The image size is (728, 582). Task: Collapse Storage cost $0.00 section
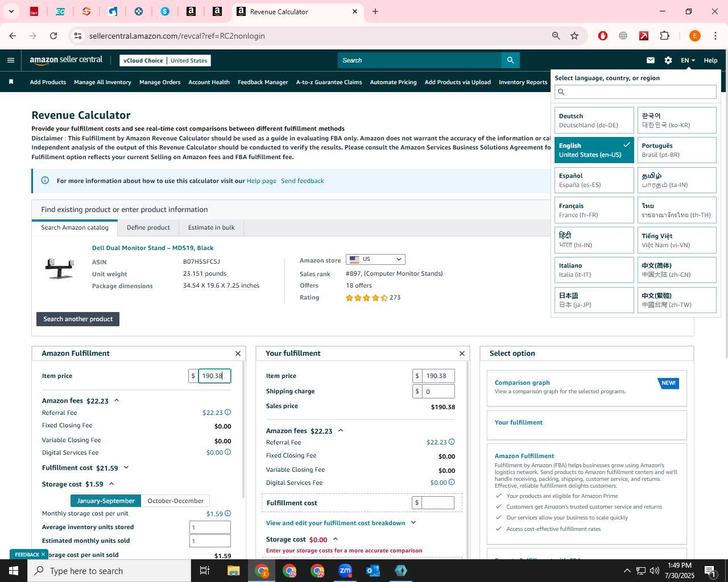click(336, 539)
